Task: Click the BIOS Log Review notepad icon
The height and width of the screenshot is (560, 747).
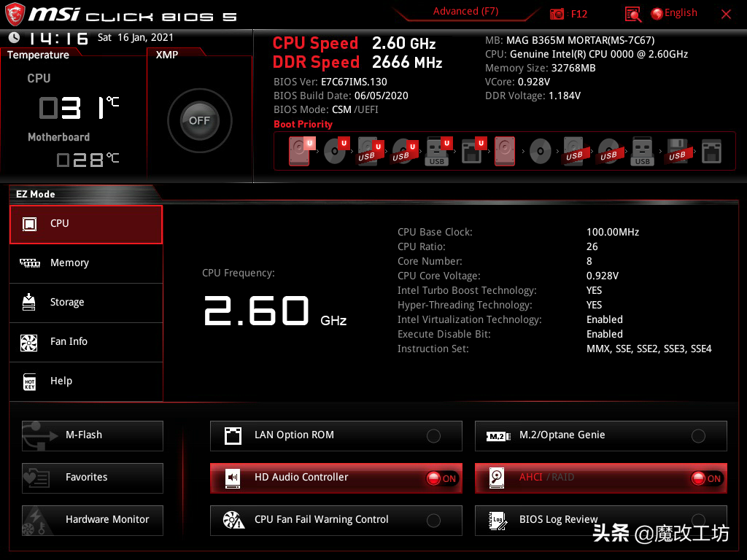Action: point(498,521)
